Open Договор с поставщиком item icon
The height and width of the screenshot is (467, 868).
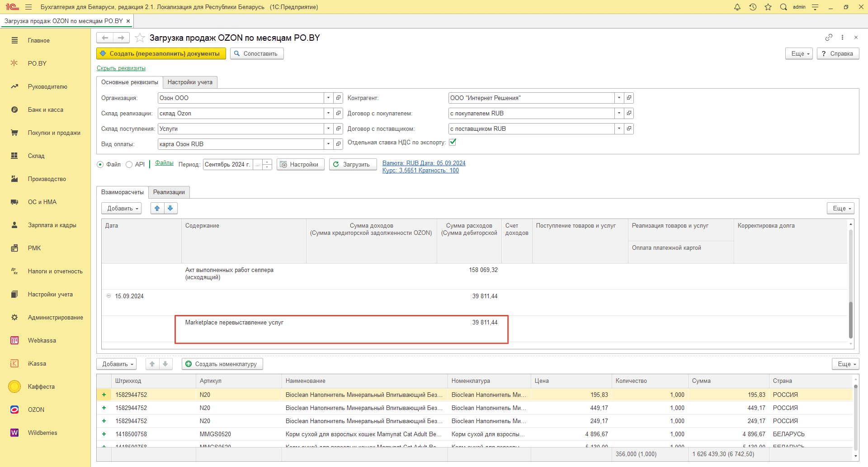click(629, 129)
